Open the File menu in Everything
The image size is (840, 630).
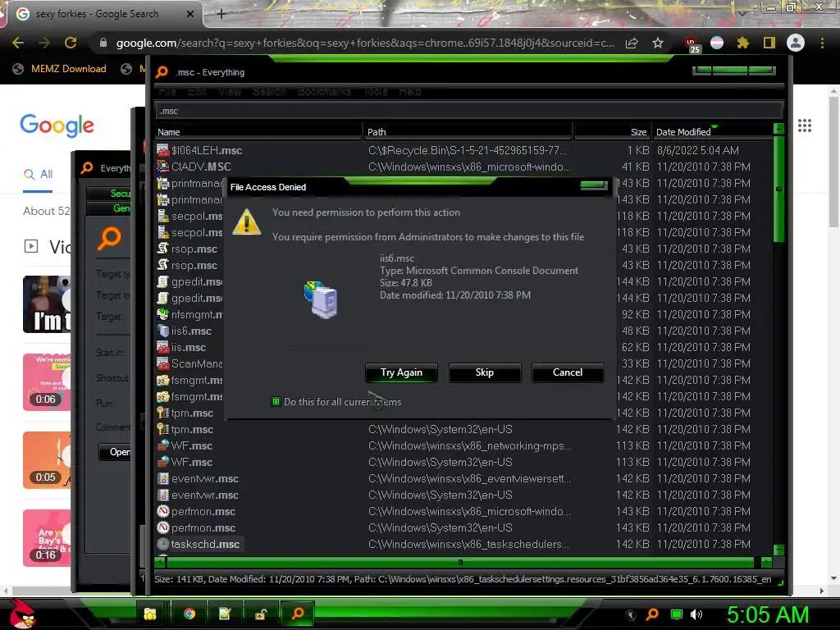167,92
